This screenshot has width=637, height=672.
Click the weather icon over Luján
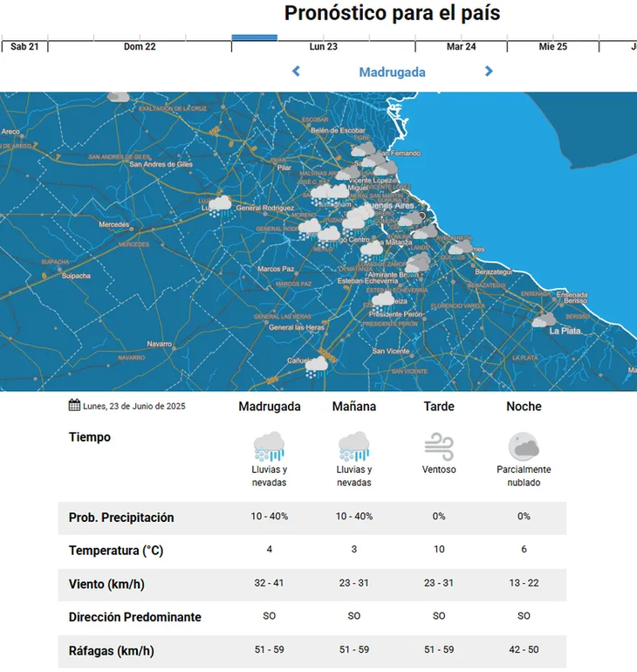coord(219,205)
